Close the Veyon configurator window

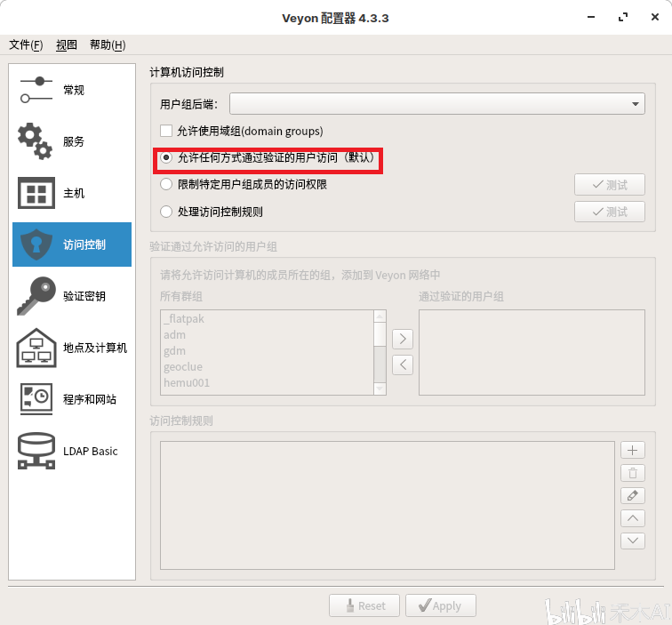(x=655, y=17)
